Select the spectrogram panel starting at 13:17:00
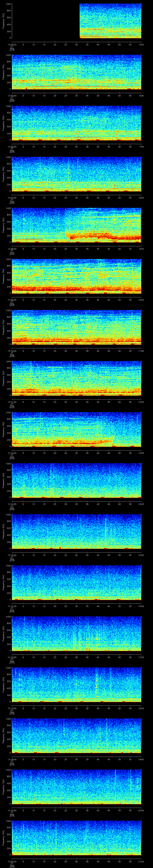Viewport: 153px width, 868px height. click(x=77, y=685)
